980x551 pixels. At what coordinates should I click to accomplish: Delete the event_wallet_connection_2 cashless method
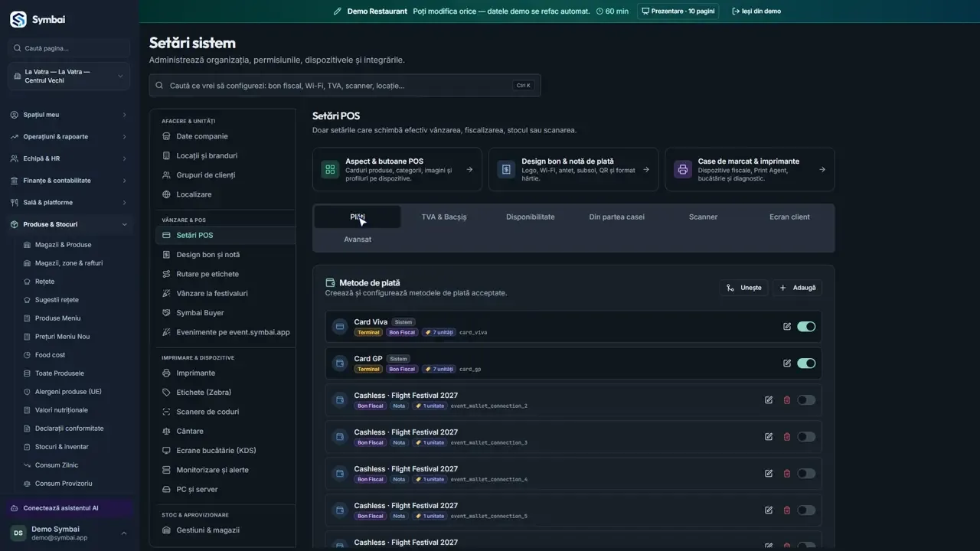(x=787, y=400)
